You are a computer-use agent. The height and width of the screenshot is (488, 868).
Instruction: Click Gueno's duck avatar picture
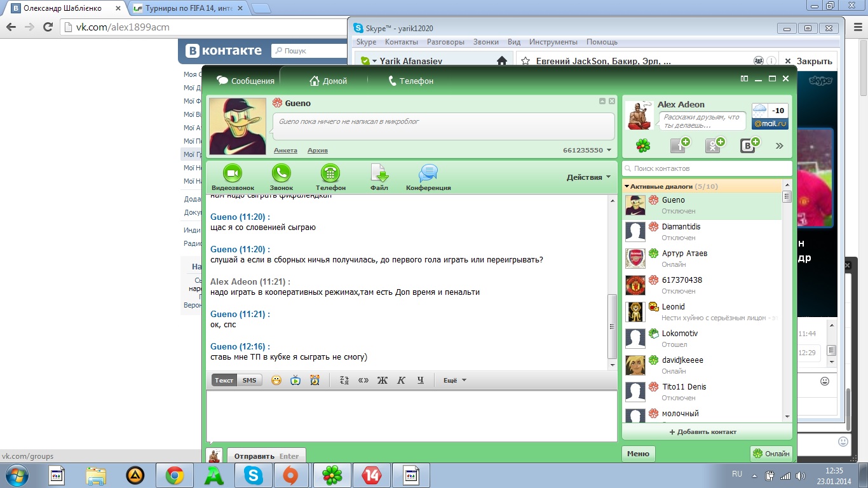(238, 126)
